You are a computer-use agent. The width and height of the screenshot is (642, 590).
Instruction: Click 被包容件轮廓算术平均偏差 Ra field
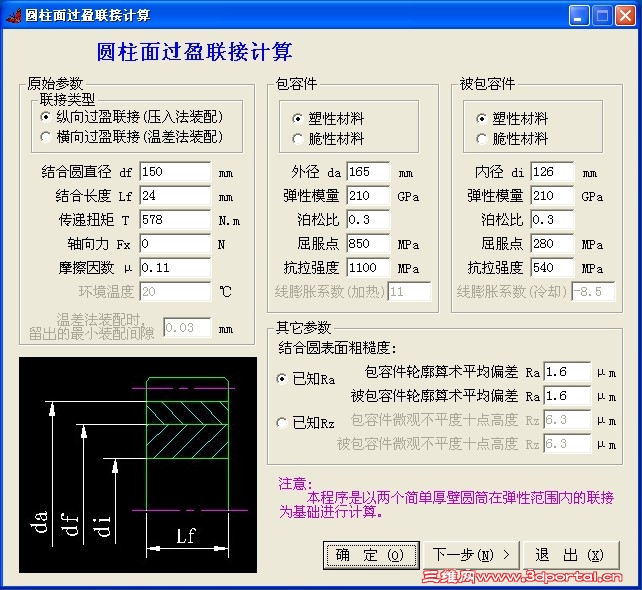pyautogui.click(x=567, y=396)
